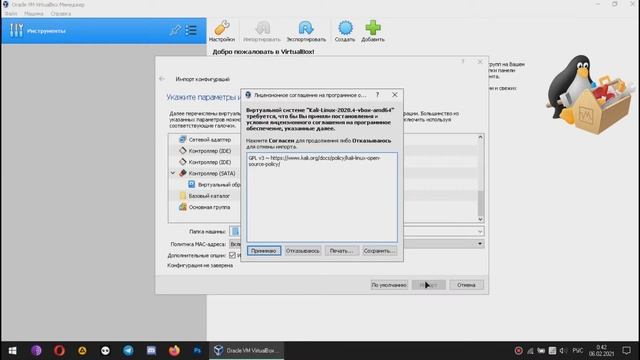640x360 pixels.
Task: Click the help question mark in the license dialog
Action: click(x=378, y=95)
